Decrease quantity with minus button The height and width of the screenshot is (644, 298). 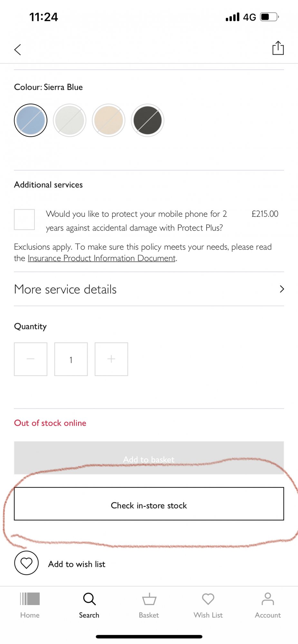pyautogui.click(x=31, y=359)
